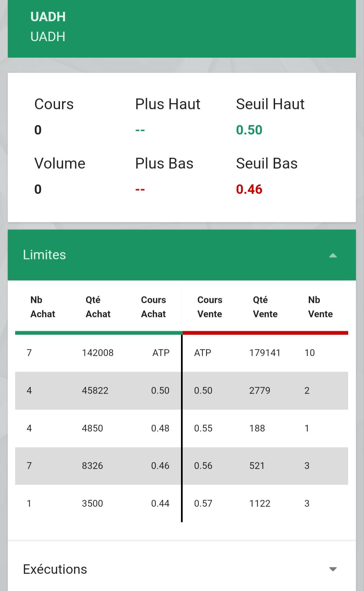Screen dimensions: 364x591
Task: Tap the Plus Haut label
Action: coord(168,104)
